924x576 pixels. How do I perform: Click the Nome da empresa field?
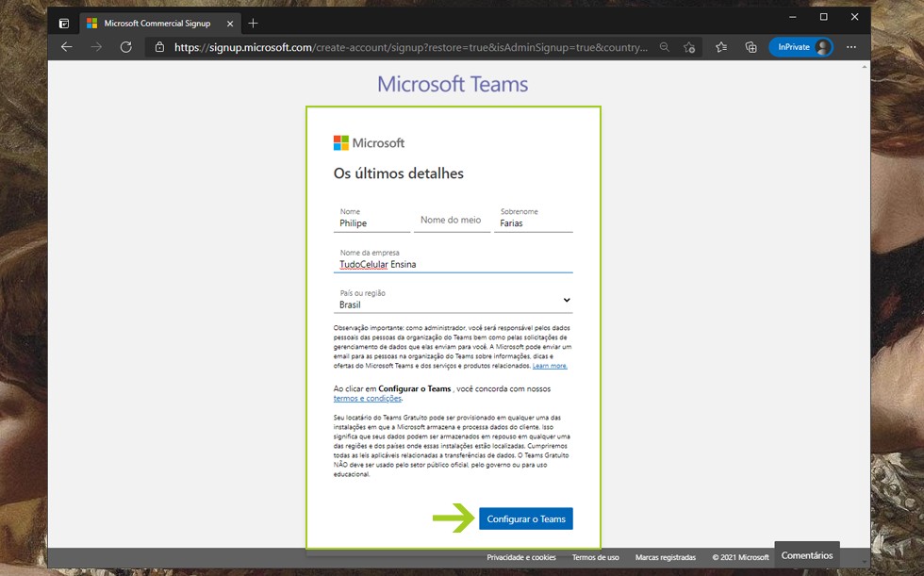[453, 264]
